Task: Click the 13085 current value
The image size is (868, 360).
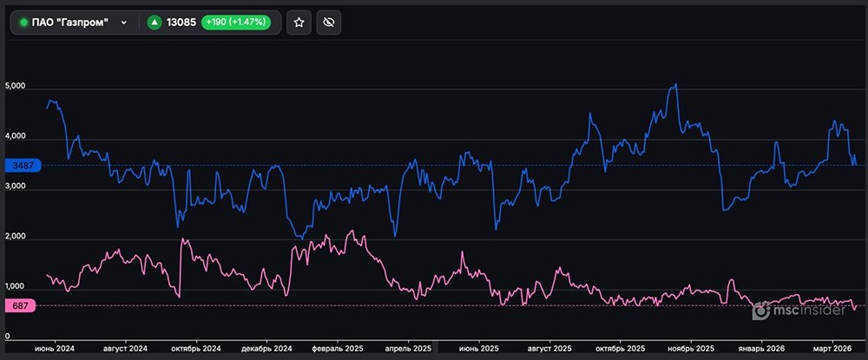Action: coord(181,23)
